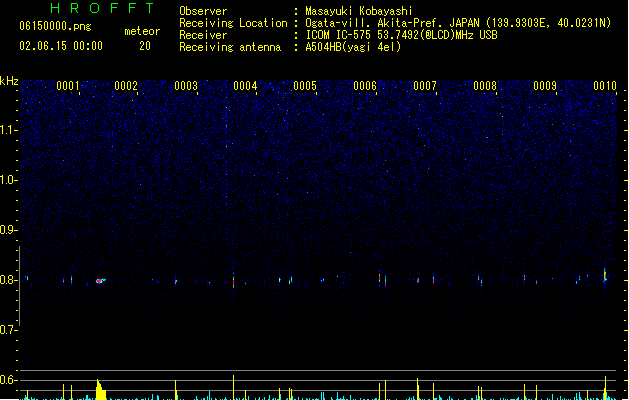Click the "Receiver" field label
The image size is (629, 400).
(x=203, y=35)
